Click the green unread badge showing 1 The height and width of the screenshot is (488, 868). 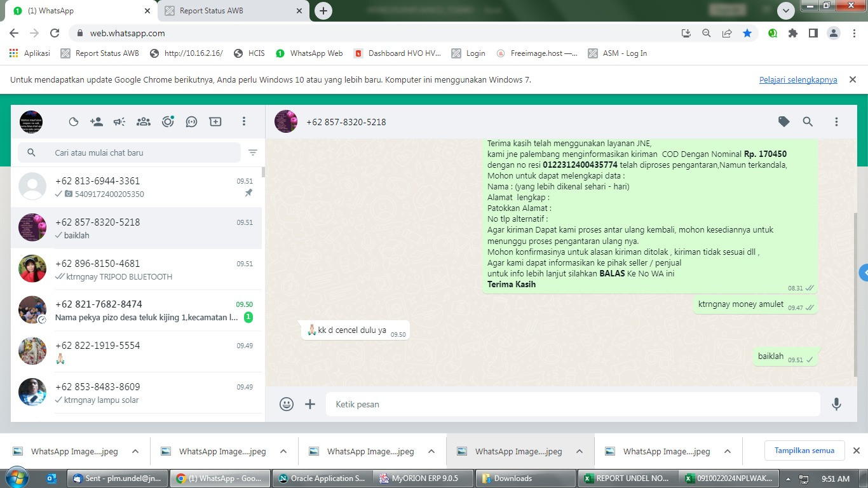pos(248,317)
